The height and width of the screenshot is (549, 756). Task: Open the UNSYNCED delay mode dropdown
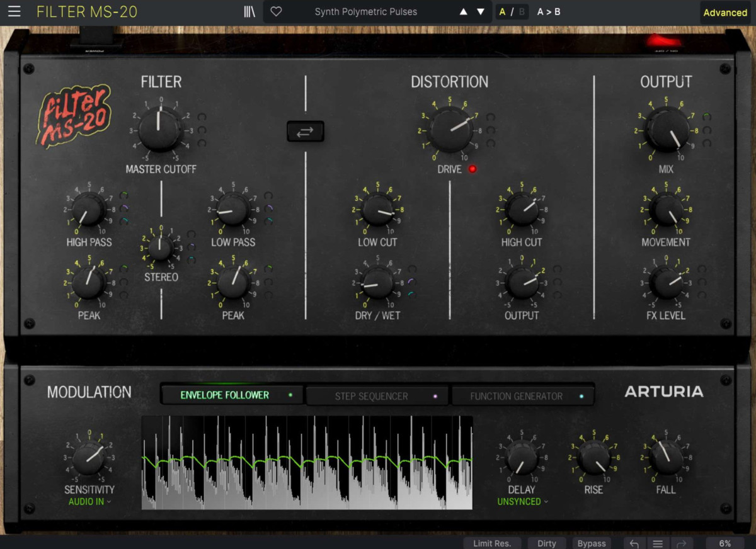tap(522, 502)
